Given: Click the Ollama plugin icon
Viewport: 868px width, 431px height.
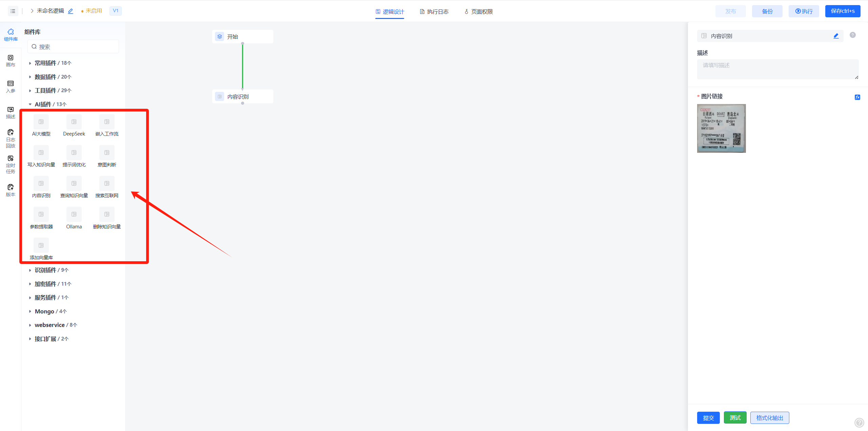Looking at the screenshot, I should [x=74, y=214].
